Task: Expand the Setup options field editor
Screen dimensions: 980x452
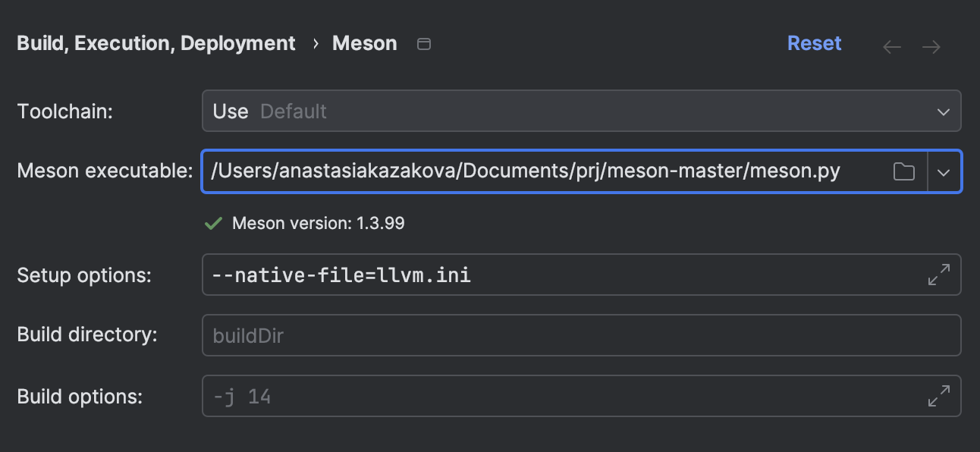Action: pos(939,275)
